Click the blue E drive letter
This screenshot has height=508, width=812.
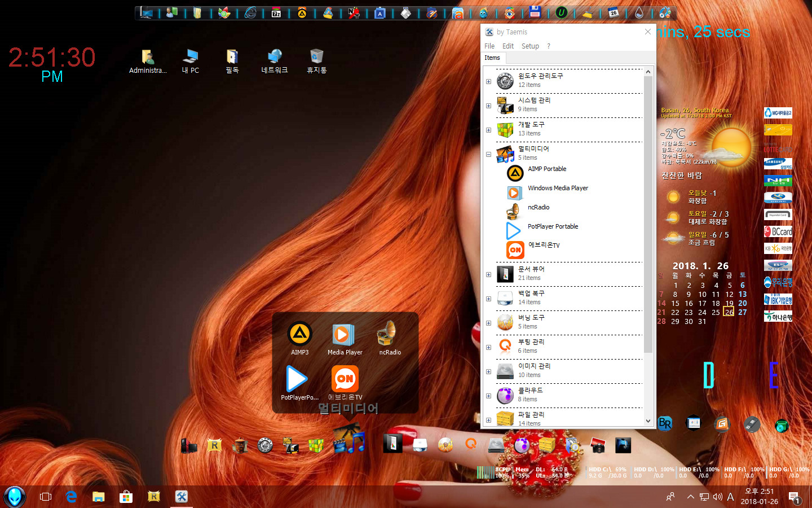pos(774,375)
